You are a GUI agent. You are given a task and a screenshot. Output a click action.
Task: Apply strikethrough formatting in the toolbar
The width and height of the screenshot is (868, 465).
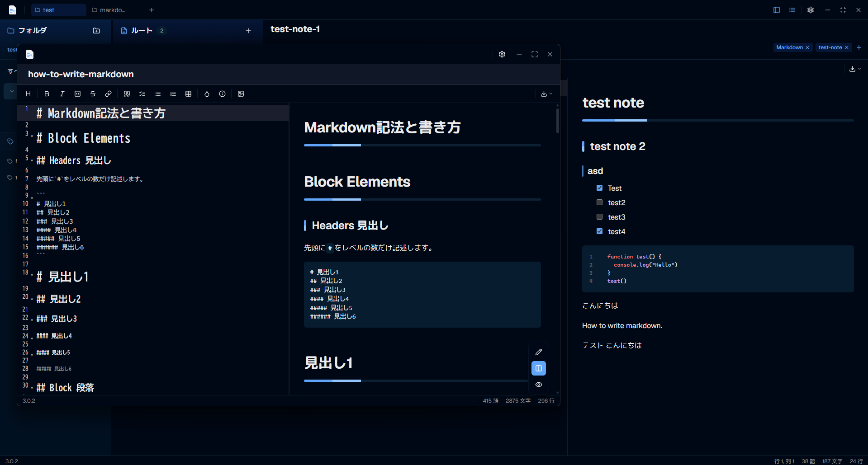(x=93, y=94)
